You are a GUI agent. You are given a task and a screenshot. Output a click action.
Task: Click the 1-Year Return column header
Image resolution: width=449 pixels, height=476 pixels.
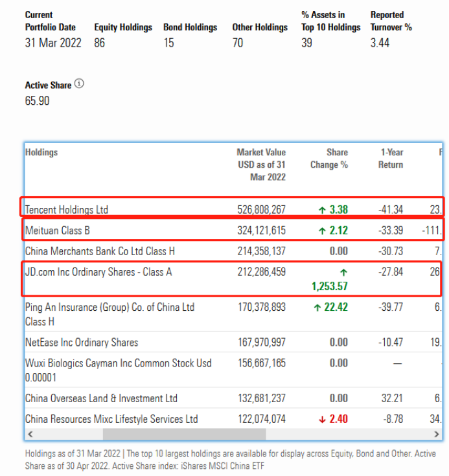pos(391,159)
